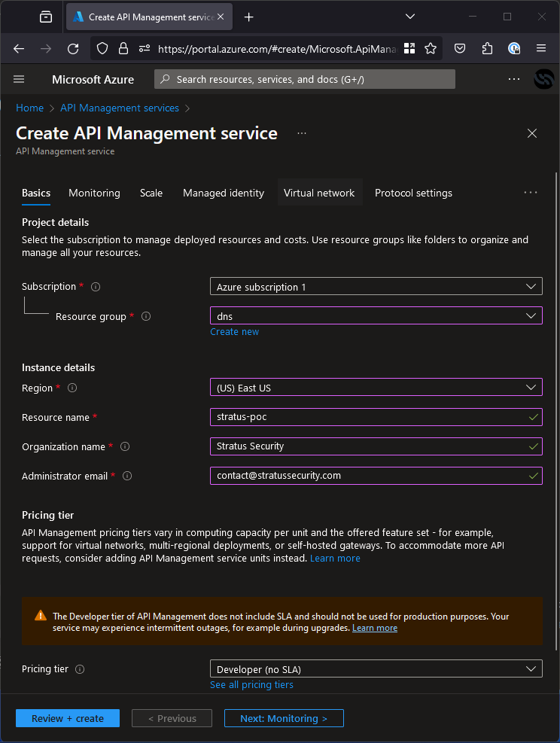Screen dimensions: 560x743
Task: Go back using browser back arrow
Action: [19, 48]
